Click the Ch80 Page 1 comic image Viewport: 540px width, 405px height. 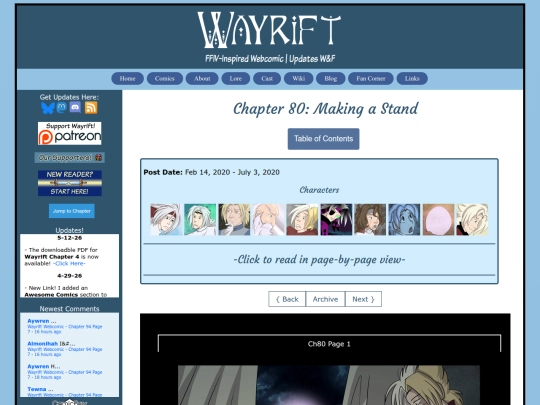point(329,385)
